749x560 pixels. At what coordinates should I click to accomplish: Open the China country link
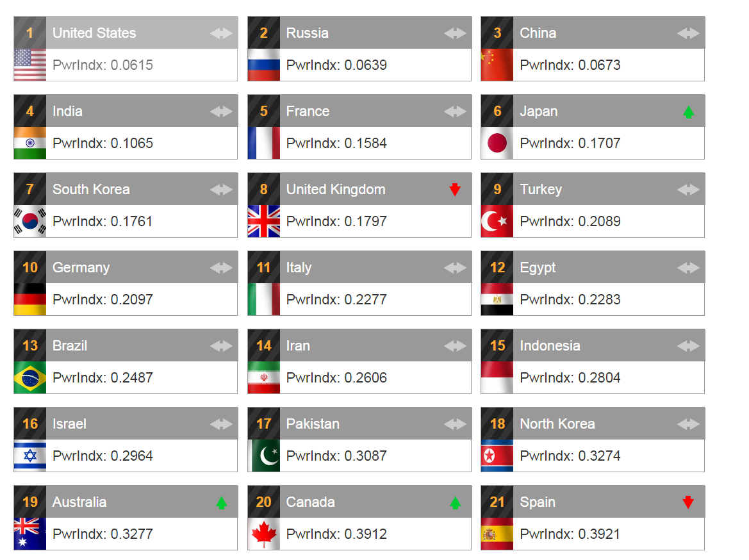tap(538, 33)
